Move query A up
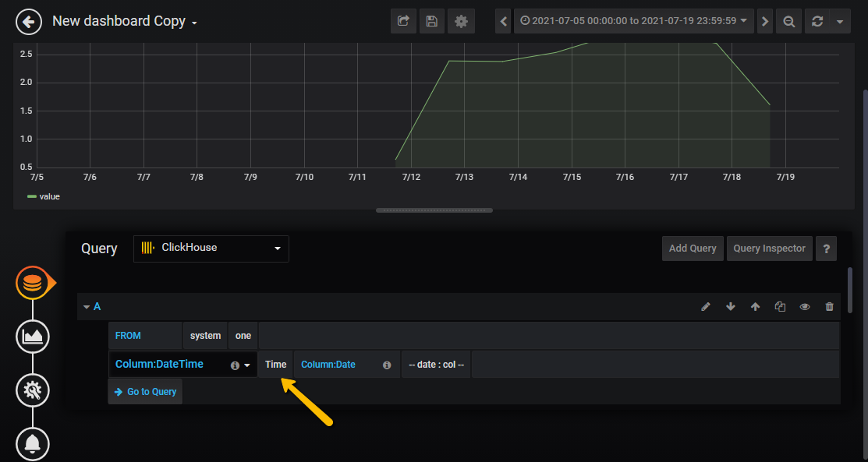The image size is (868, 462). tap(755, 306)
